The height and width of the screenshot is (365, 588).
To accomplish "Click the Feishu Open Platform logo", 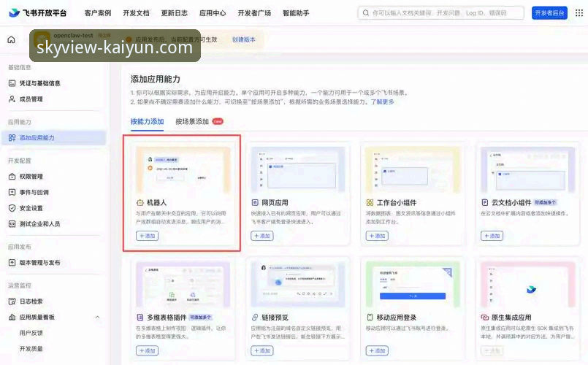I will pos(37,12).
